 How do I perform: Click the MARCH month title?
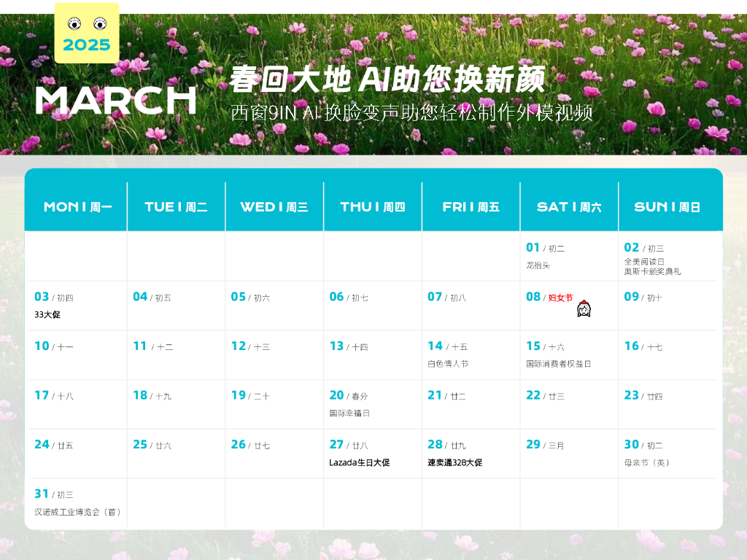[116, 101]
